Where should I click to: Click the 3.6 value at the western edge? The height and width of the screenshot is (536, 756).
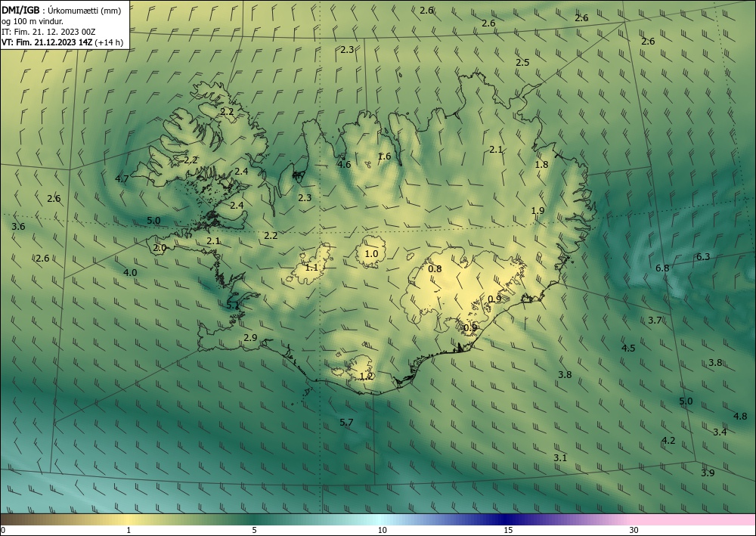tap(18, 226)
